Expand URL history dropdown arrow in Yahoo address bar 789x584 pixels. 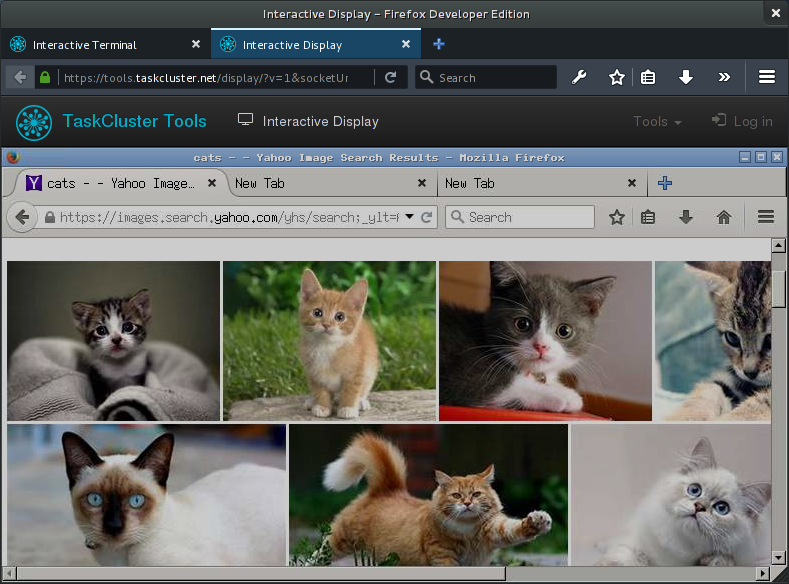coord(410,217)
